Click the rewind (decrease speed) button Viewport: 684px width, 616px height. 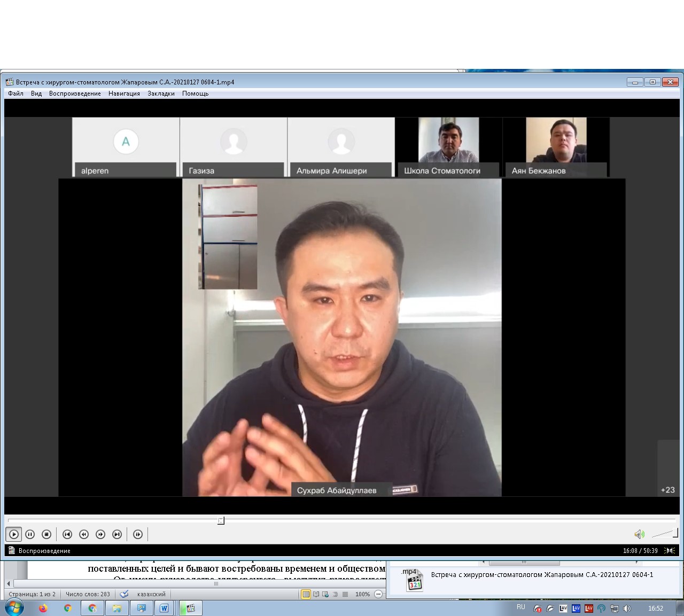coord(84,534)
